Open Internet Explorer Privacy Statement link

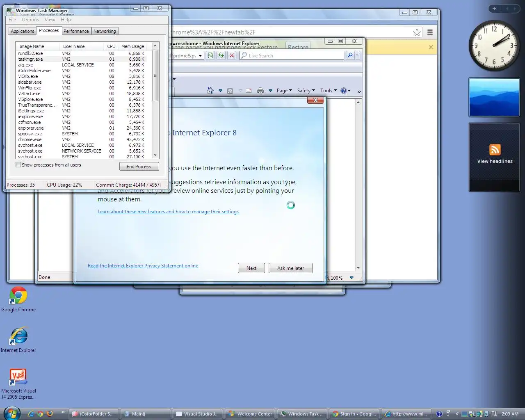(x=143, y=266)
